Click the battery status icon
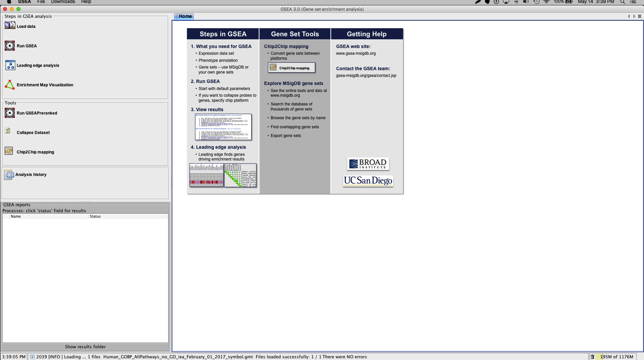644x360 pixels. (x=569, y=2)
